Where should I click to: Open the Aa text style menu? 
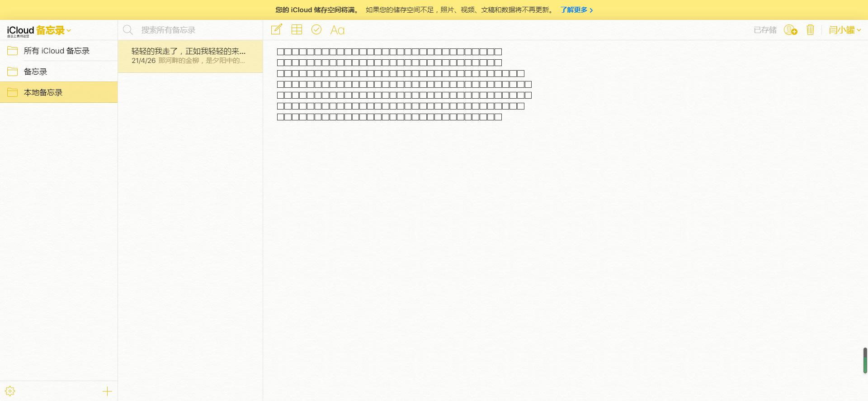[337, 30]
